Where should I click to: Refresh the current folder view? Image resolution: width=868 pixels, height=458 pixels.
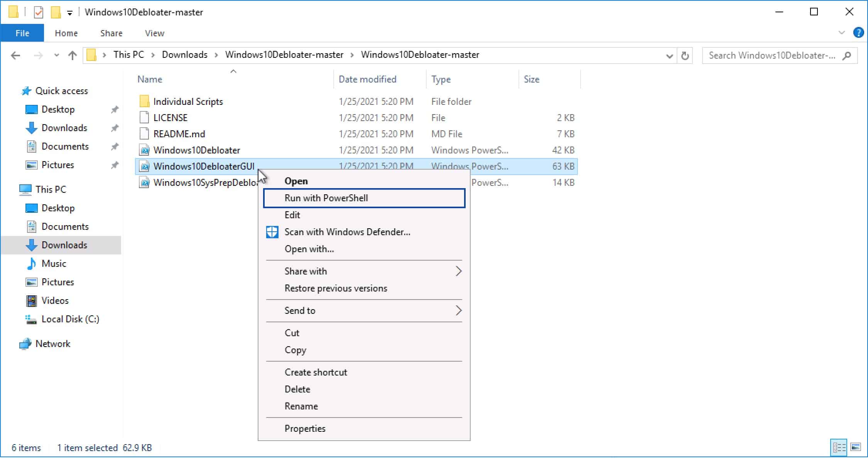(685, 56)
